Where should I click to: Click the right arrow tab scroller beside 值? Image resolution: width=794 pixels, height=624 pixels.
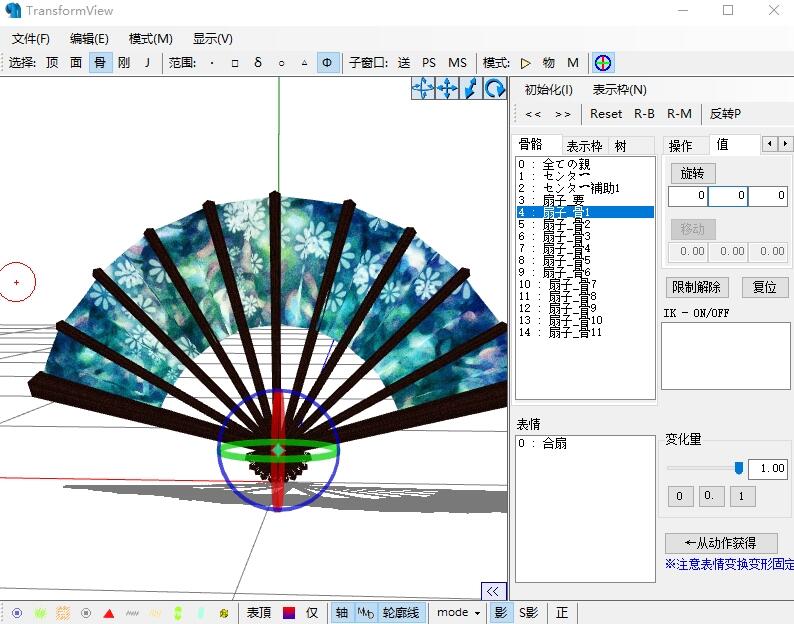coord(785,144)
